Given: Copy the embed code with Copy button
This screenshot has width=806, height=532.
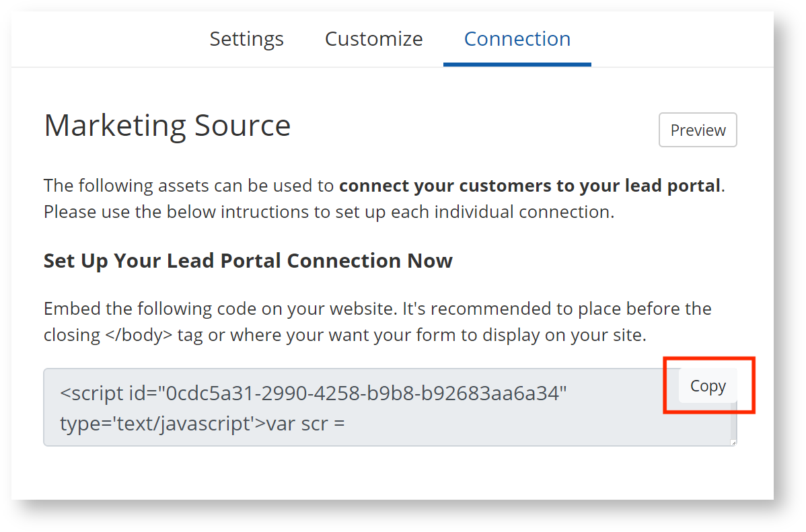Looking at the screenshot, I should click(x=708, y=386).
